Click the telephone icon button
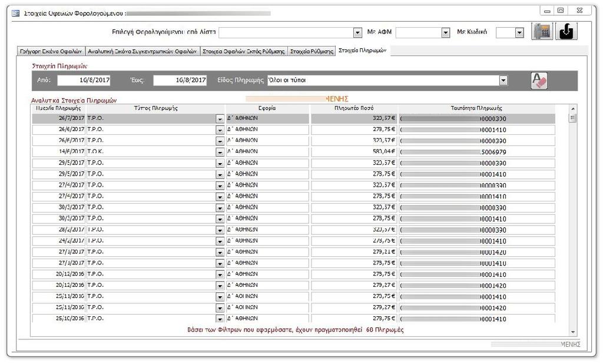Viewport: 603px width, 364px height. click(x=542, y=31)
